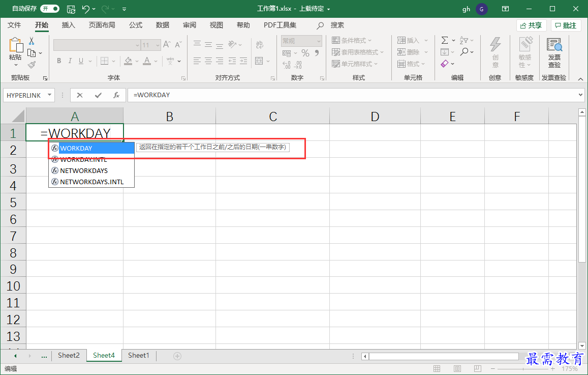
Task: Open the 单元格样式 dropdown
Action: coord(355,64)
